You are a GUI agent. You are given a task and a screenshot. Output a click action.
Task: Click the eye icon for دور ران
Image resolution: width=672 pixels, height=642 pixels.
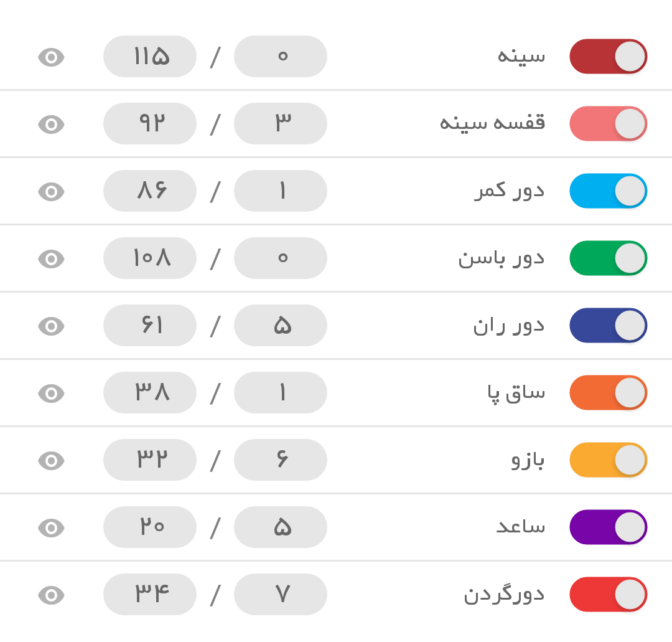pyautogui.click(x=51, y=326)
